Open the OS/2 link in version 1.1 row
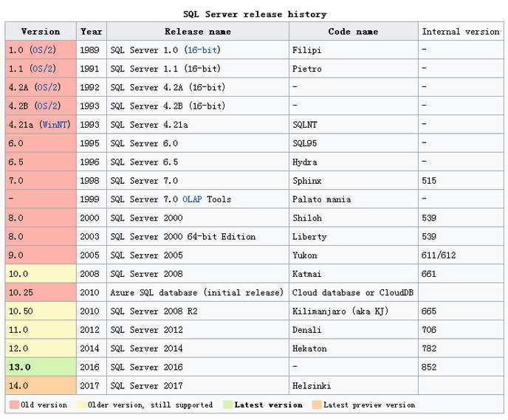Viewport: 508px width, 420px height. (x=43, y=69)
